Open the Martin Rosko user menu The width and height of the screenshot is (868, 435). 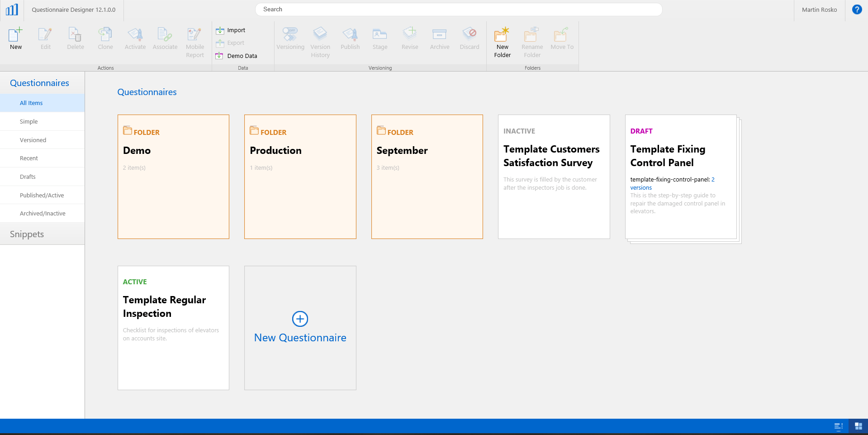pos(819,10)
